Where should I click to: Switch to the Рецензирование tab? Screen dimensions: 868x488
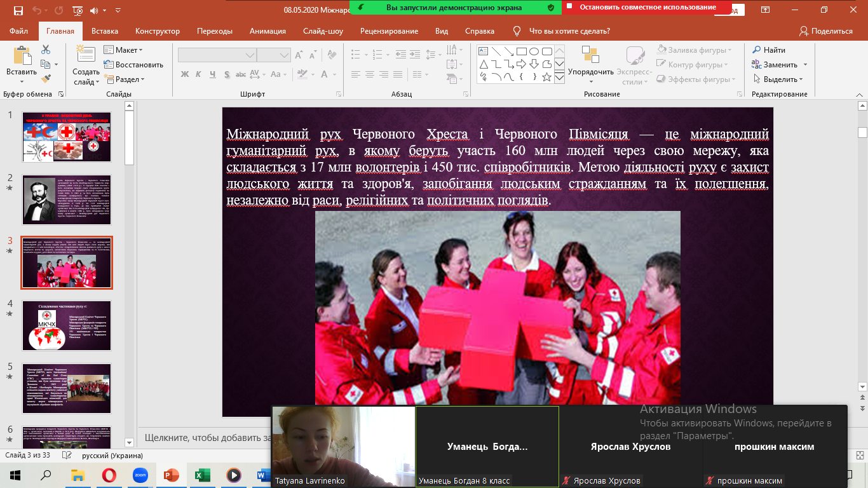(389, 31)
